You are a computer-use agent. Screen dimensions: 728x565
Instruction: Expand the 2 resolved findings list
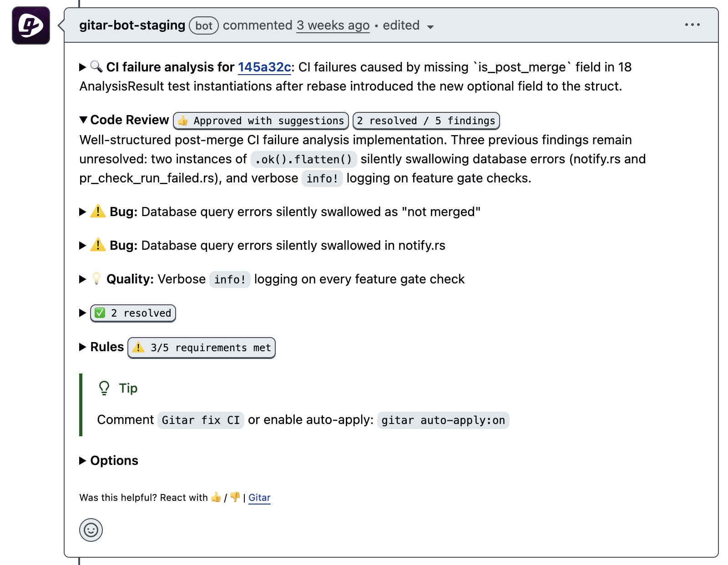[83, 313]
